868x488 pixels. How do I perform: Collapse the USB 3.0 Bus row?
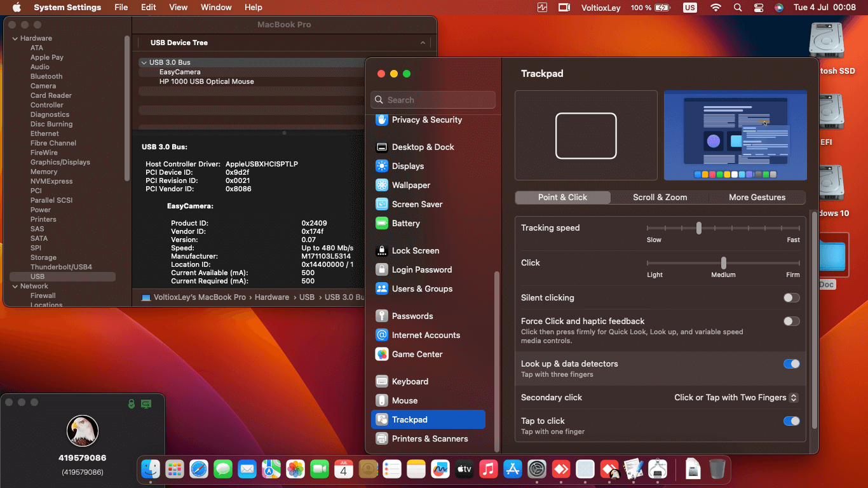[x=144, y=62]
